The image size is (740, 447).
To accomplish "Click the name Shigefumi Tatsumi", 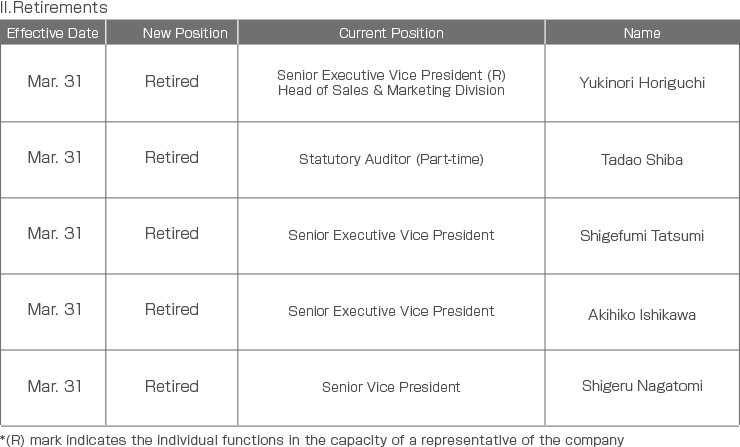I will (642, 236).
